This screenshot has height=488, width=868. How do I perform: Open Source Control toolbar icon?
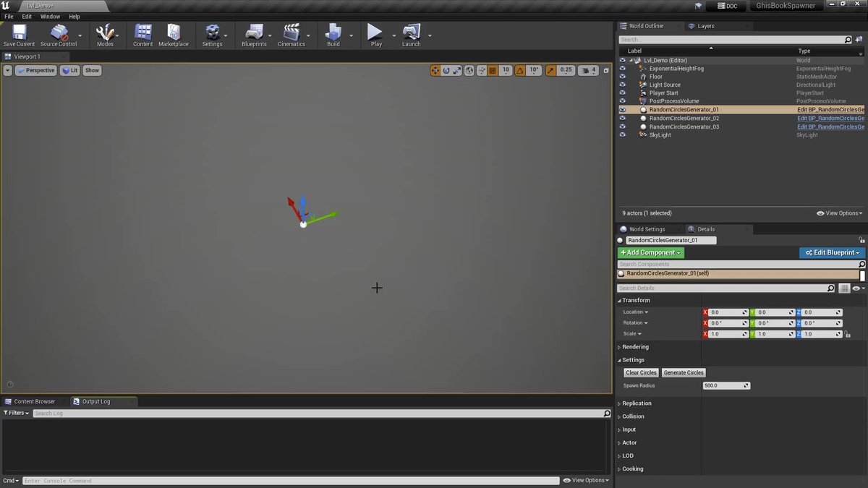59,33
